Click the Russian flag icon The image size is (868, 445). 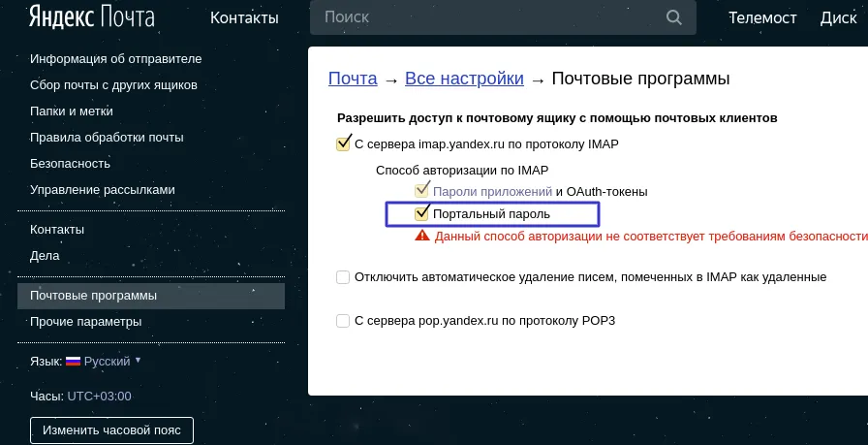click(x=73, y=361)
